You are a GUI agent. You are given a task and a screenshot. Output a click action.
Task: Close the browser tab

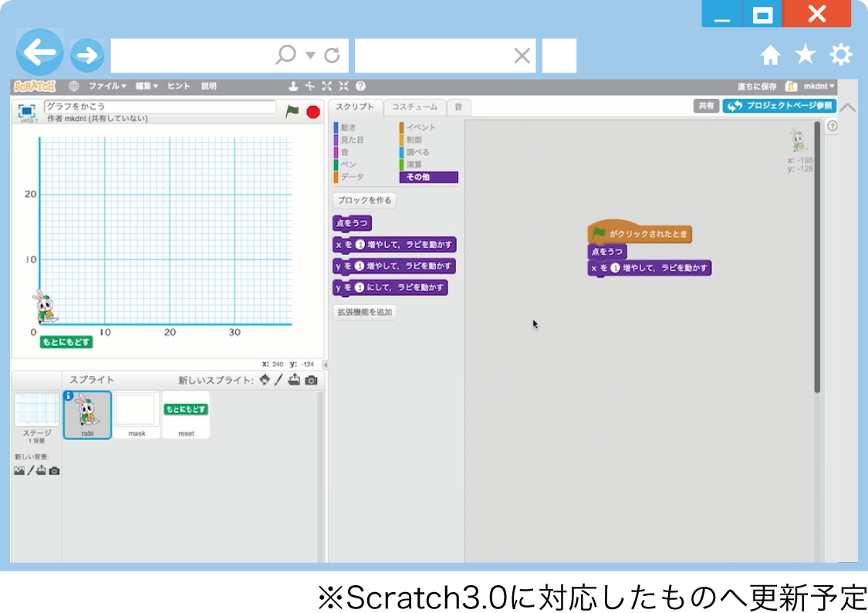[522, 56]
